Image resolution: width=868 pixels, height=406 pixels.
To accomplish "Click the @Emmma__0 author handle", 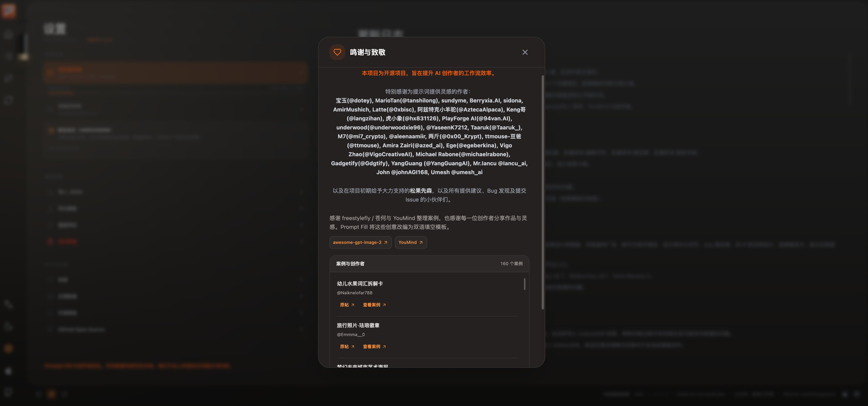I will click(351, 335).
